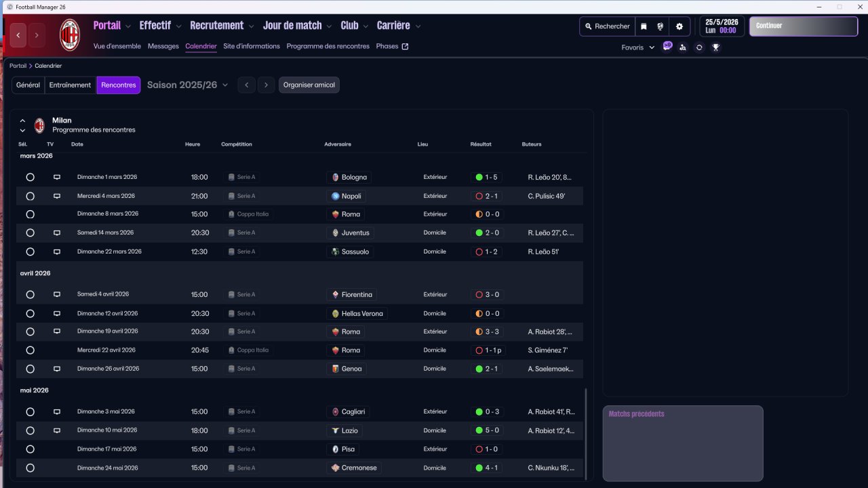868x488 pixels.
Task: Expand the Jour de match menu chevron
Action: [329, 26]
